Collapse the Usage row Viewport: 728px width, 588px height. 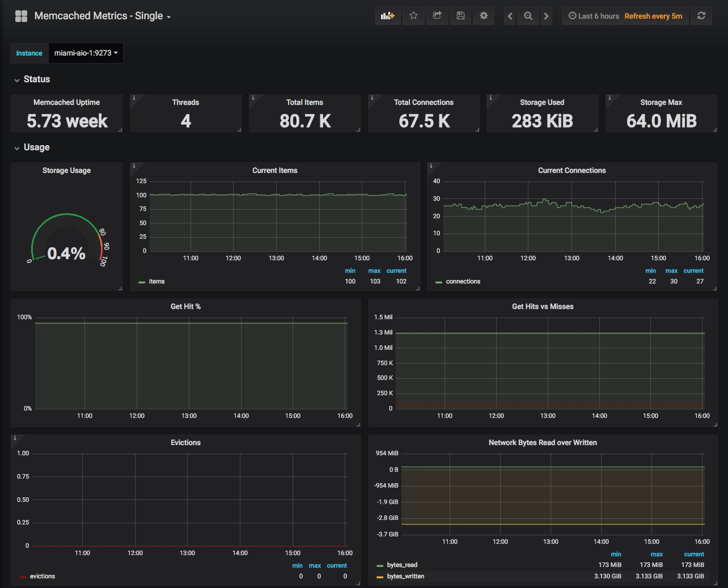pyautogui.click(x=36, y=147)
